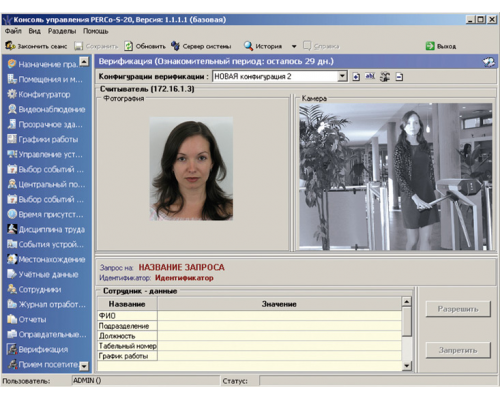The width and height of the screenshot is (500, 400).
Task: Click the 'Подразделение' row label
Action: tap(127, 326)
